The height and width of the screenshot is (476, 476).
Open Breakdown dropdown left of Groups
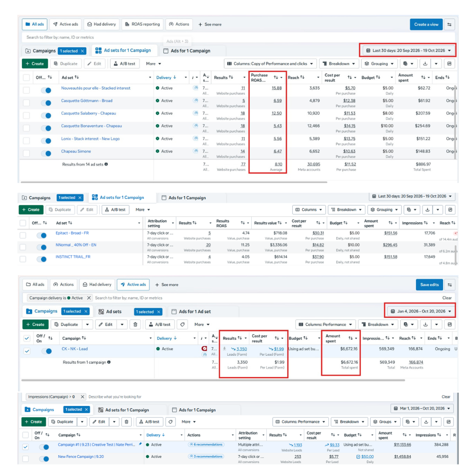tap(349, 422)
